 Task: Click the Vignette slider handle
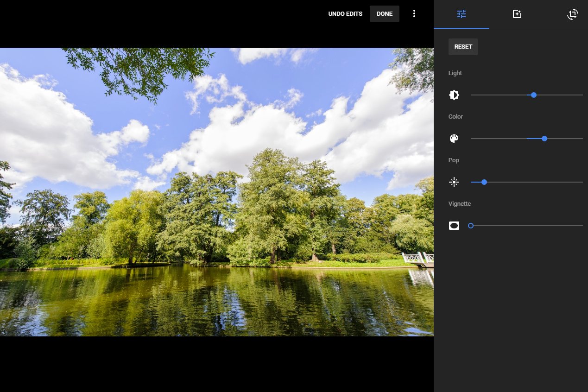[x=471, y=226]
